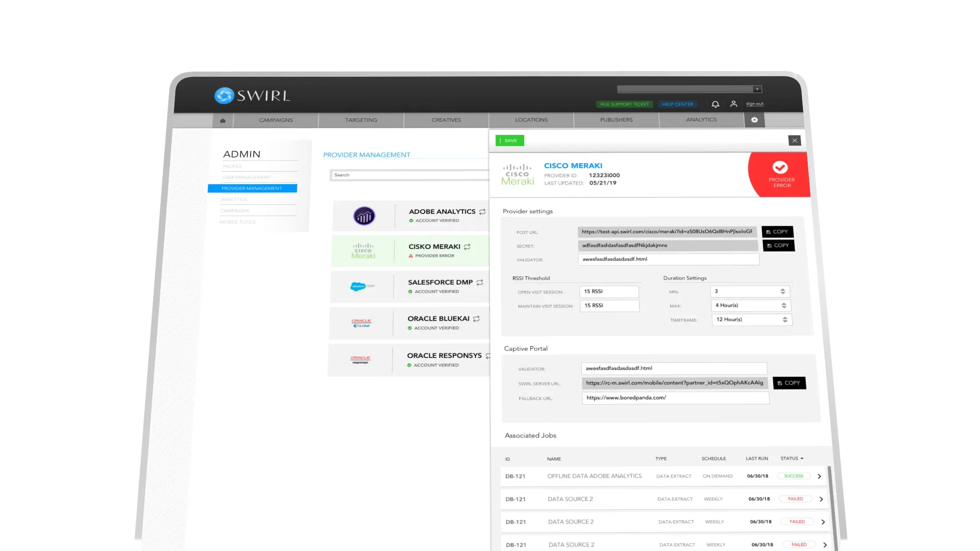The width and height of the screenshot is (980, 551).
Task: Open the Analytics tab
Action: point(701,120)
